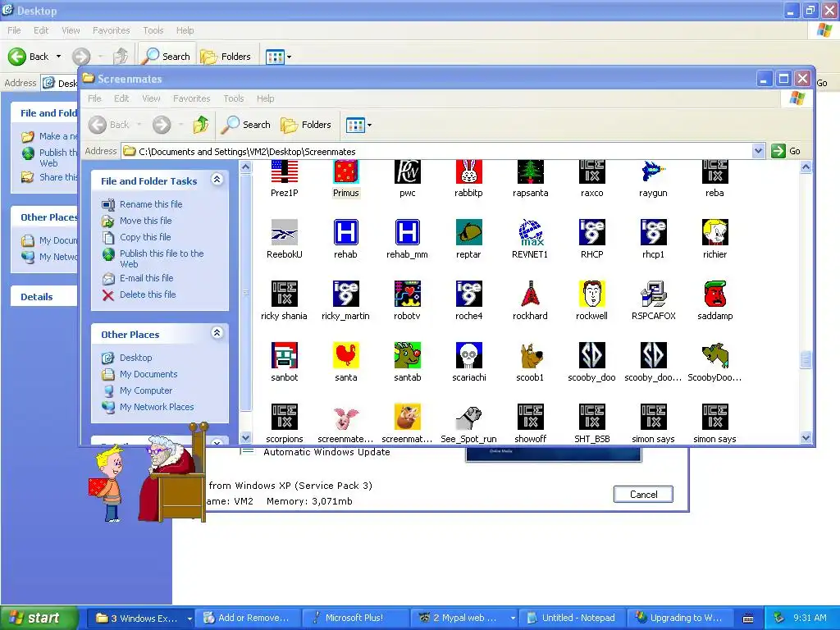Open My Computer from Other Places
Image resolution: width=840 pixels, height=630 pixels.
146,390
